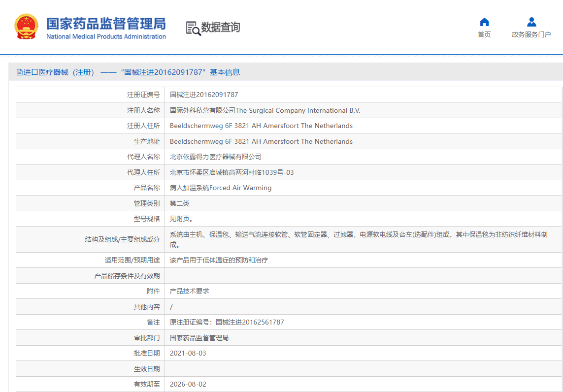Viewport: 563px width, 392px height.
Task: Open the 产品技术要求 attachment
Action: click(x=190, y=291)
